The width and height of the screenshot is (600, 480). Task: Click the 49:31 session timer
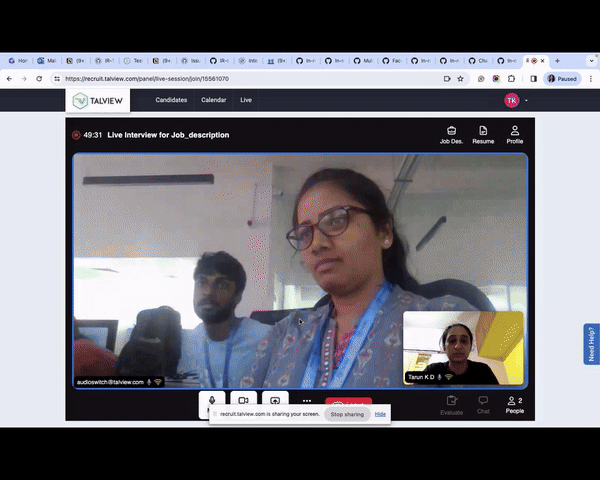point(93,135)
